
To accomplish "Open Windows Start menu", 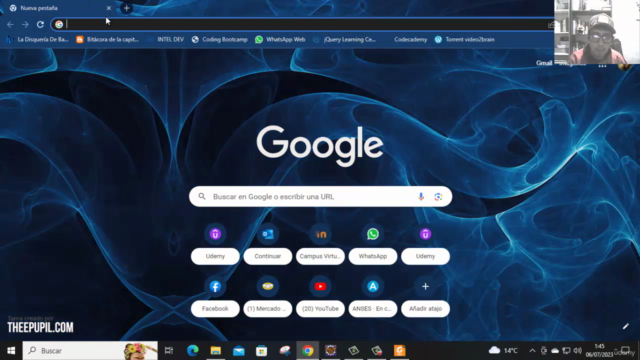I will coord(11,351).
